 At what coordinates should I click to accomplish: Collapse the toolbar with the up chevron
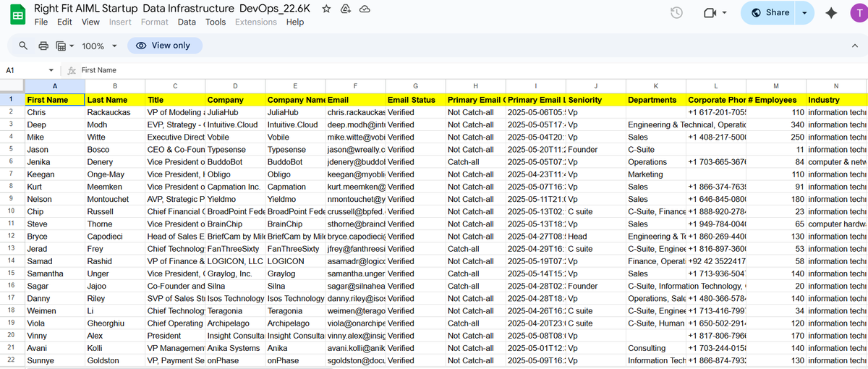pos(854,46)
